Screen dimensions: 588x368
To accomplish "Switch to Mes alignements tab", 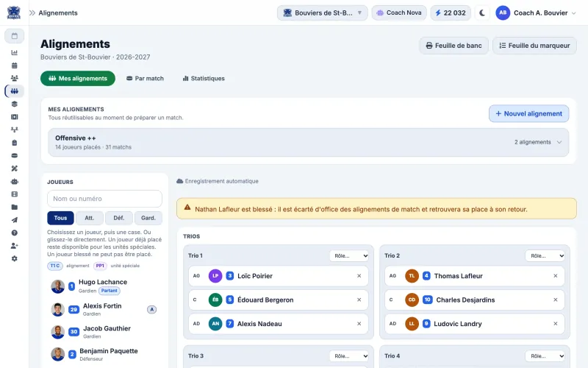I will (78, 79).
